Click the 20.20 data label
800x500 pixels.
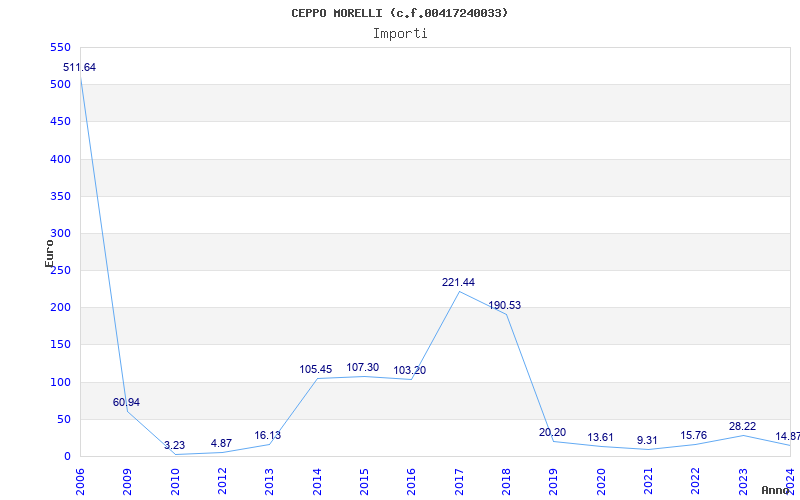coord(552,432)
